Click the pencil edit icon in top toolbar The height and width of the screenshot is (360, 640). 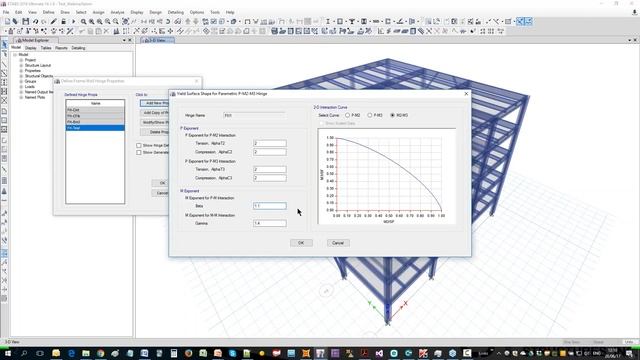pyautogui.click(x=53, y=21)
